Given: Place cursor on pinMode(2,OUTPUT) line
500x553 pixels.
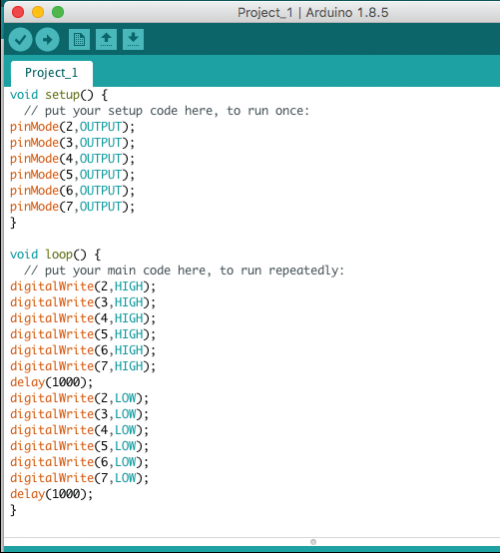Looking at the screenshot, I should [x=72, y=127].
